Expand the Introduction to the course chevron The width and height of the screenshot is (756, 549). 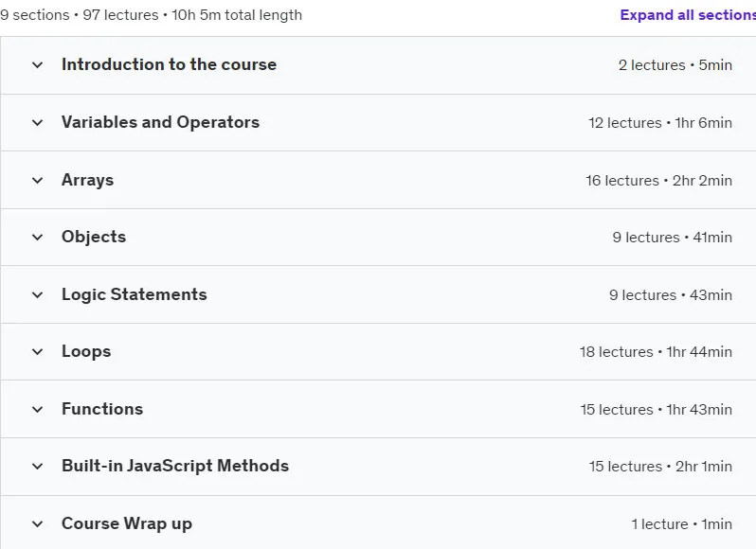37,65
